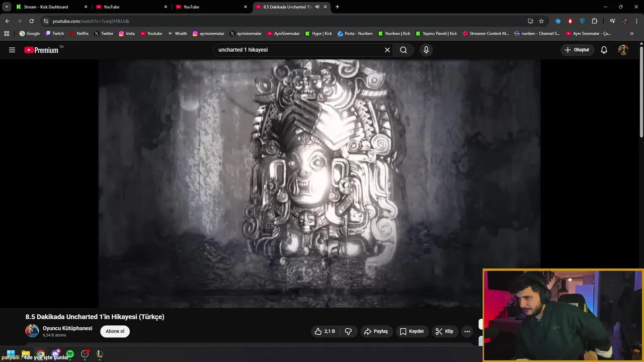
Task: Open the Chrome three-dot menu
Action: [x=636, y=21]
